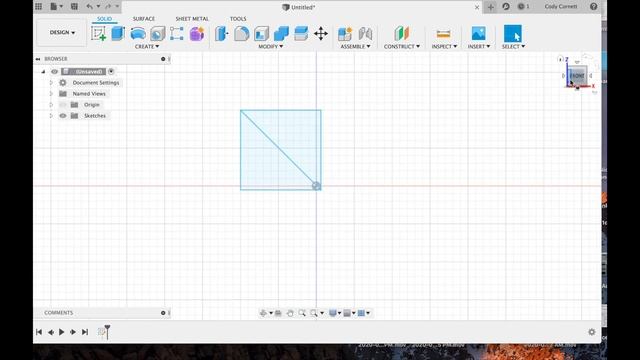Activate the Move/Copy arrows tool
The width and height of the screenshot is (640, 360).
point(321,34)
